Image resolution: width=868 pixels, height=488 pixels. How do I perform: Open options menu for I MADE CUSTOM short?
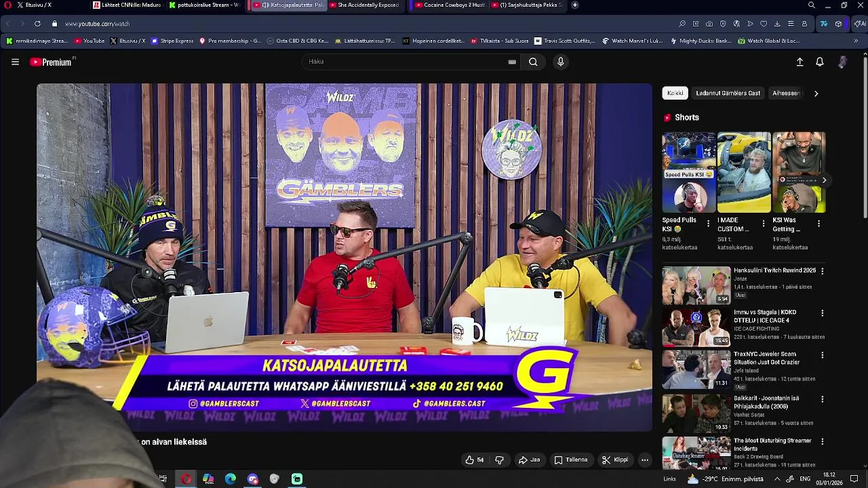pyautogui.click(x=764, y=223)
